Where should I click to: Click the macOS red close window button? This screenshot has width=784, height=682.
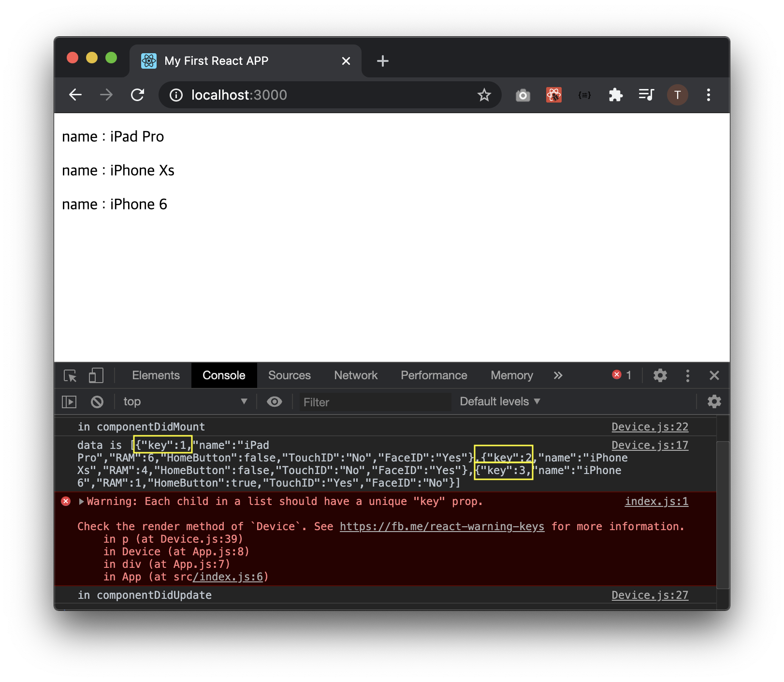point(73,58)
